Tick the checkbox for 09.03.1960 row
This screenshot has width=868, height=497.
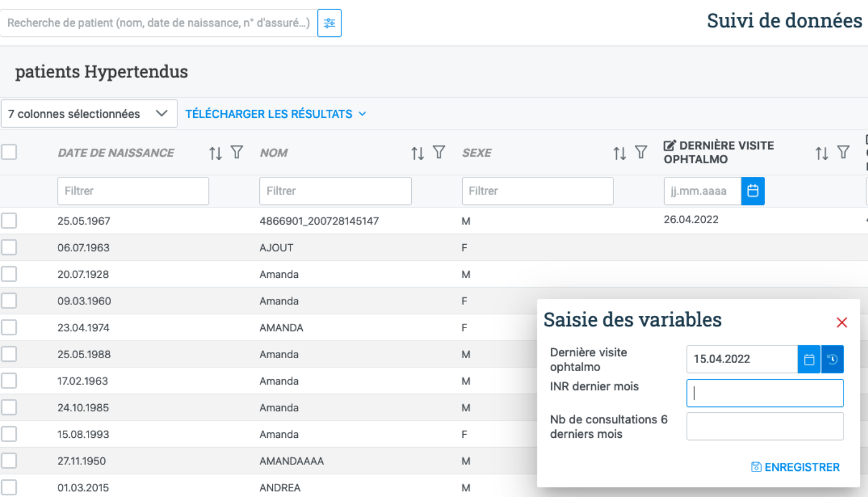click(9, 301)
